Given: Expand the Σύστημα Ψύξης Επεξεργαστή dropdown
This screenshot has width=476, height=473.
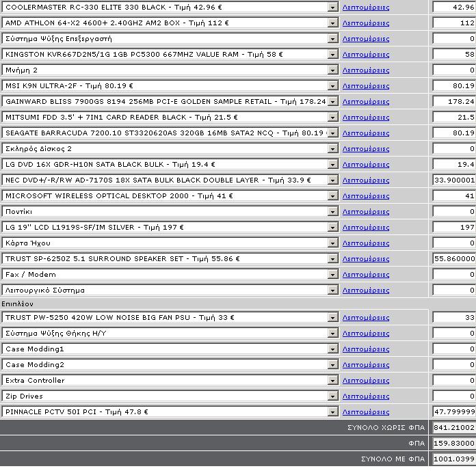Looking at the screenshot, I should tap(170, 39).
